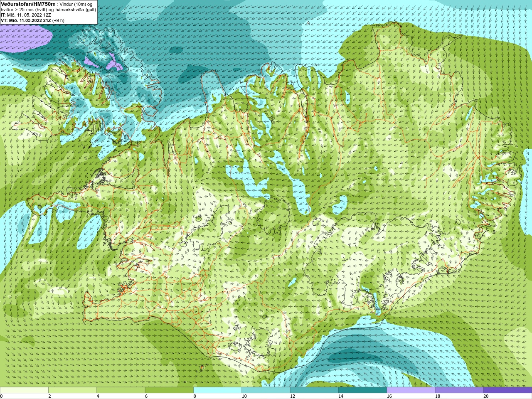The width and height of the screenshot is (532, 399).
Task: Pick the light cyan 8–10 m/s legend swatch
Action: (x=217, y=390)
